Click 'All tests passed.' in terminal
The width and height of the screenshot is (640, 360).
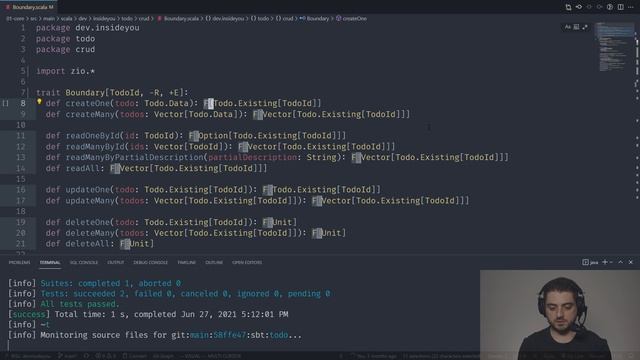(80, 304)
